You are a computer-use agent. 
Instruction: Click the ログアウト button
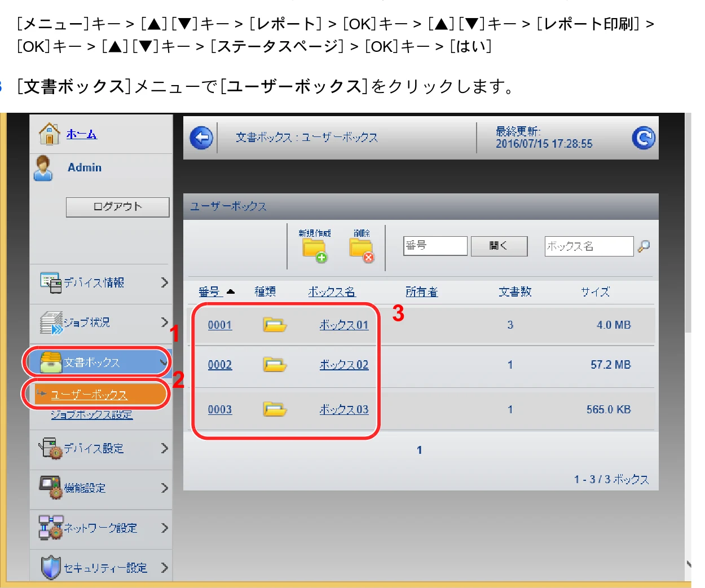click(x=117, y=207)
